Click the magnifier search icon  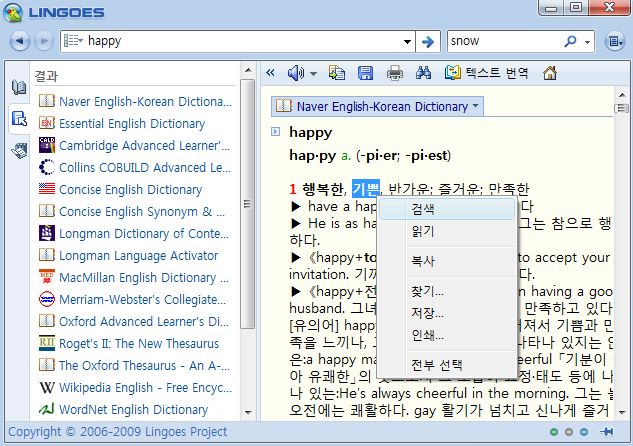click(x=570, y=41)
